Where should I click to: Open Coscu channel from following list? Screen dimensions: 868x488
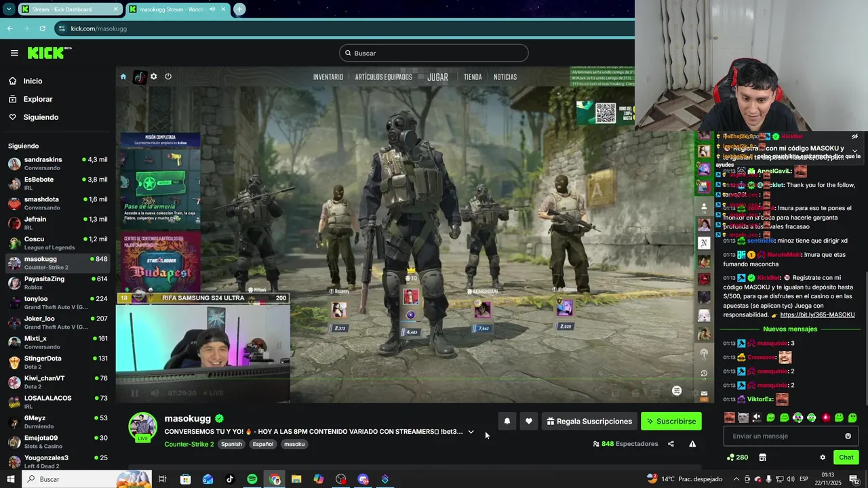coord(58,243)
